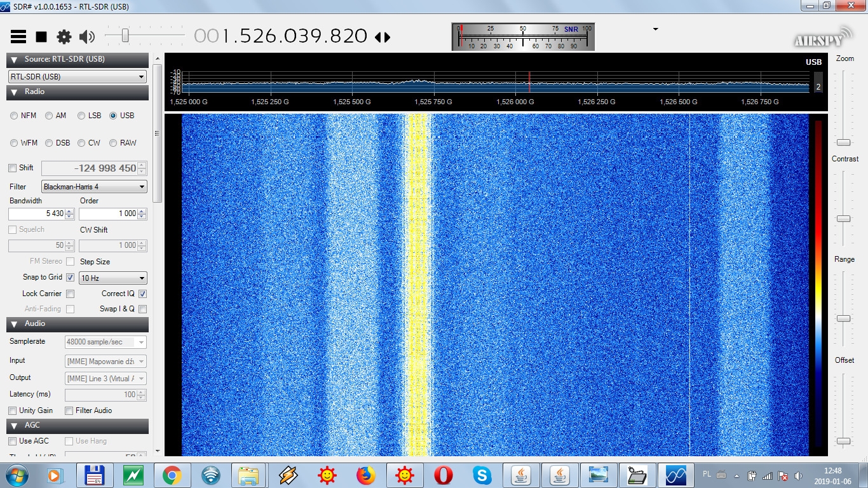Viewport: 868px width, 488px height.
Task: Open the green chart app in the taskbar
Action: pos(133,475)
